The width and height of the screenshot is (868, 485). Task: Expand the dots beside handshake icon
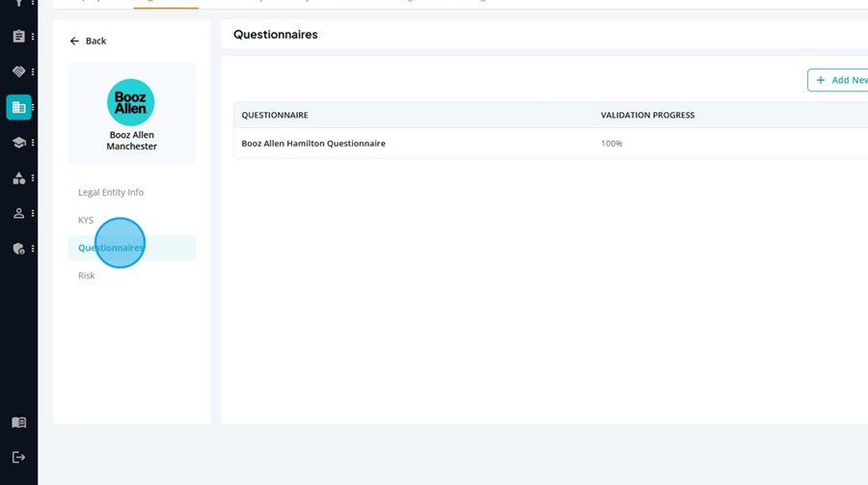pyautogui.click(x=33, y=71)
